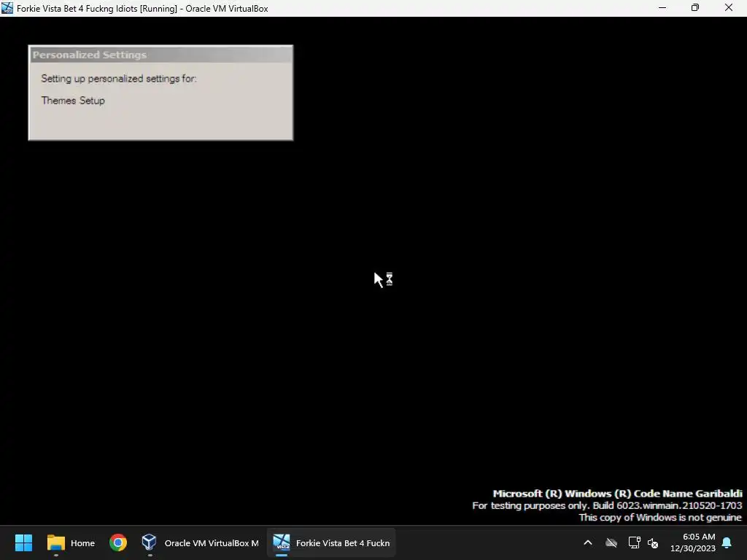
Task: Click the VirtualBox icon in title bar
Action: tap(7, 8)
